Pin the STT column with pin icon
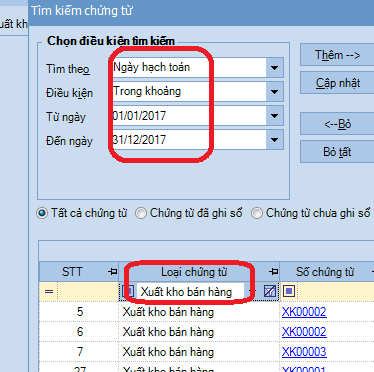Viewport: 374px width, 372px height. 112,272
